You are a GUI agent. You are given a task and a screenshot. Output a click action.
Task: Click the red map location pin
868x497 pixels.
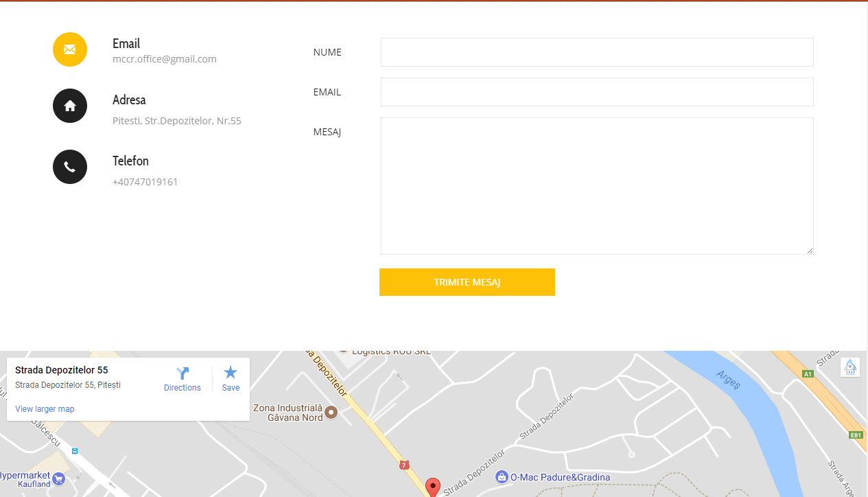coord(432,488)
